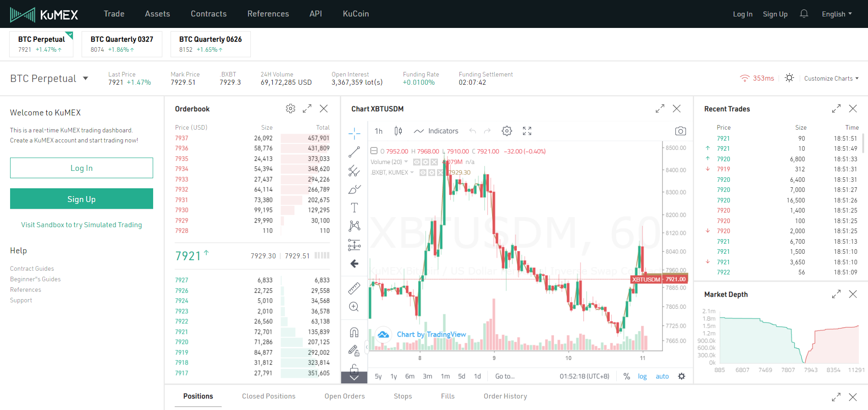Viewport: 868px width, 410px height.
Task: Click the orderbook depth bars selector
Action: pos(322,255)
